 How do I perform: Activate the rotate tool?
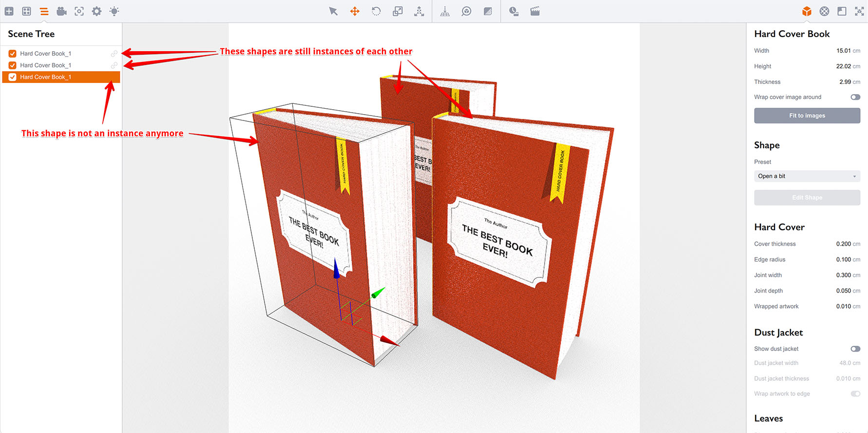point(376,11)
